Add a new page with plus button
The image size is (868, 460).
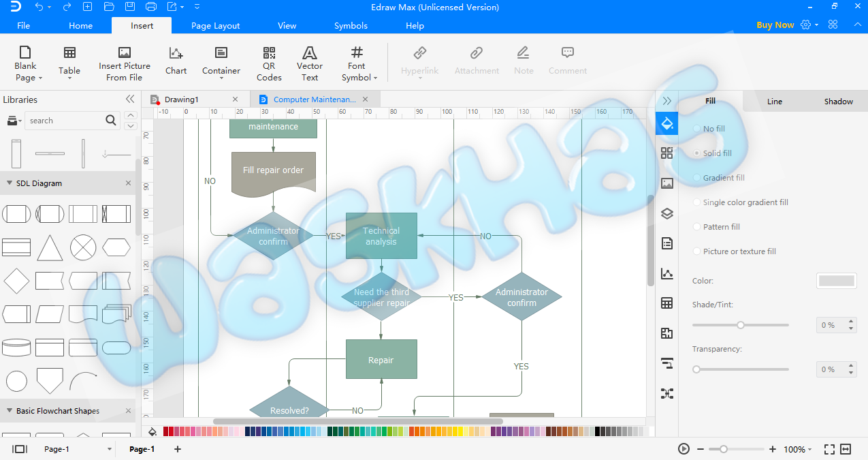[178, 449]
